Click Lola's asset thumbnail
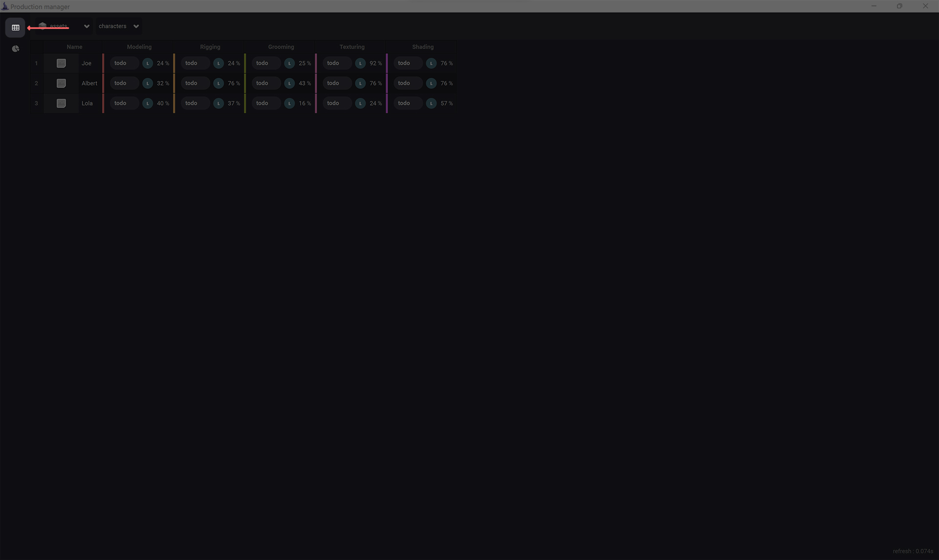Image resolution: width=939 pixels, height=560 pixels. click(61, 103)
